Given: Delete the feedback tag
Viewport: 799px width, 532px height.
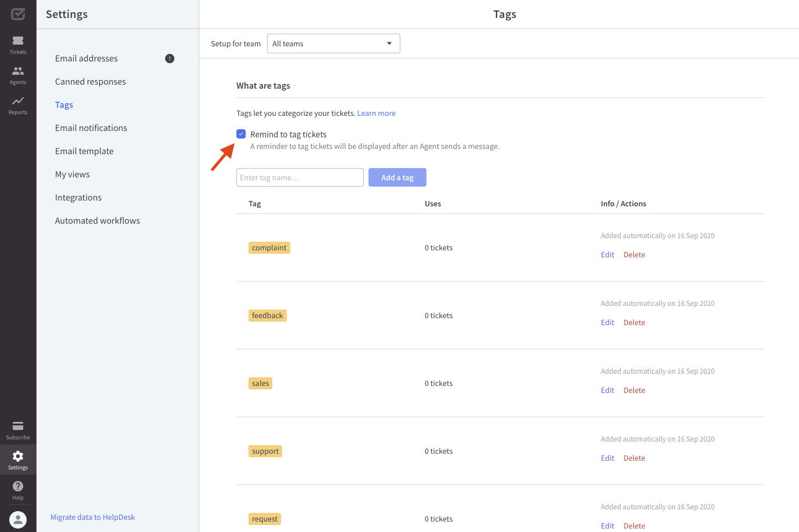Looking at the screenshot, I should (x=634, y=322).
